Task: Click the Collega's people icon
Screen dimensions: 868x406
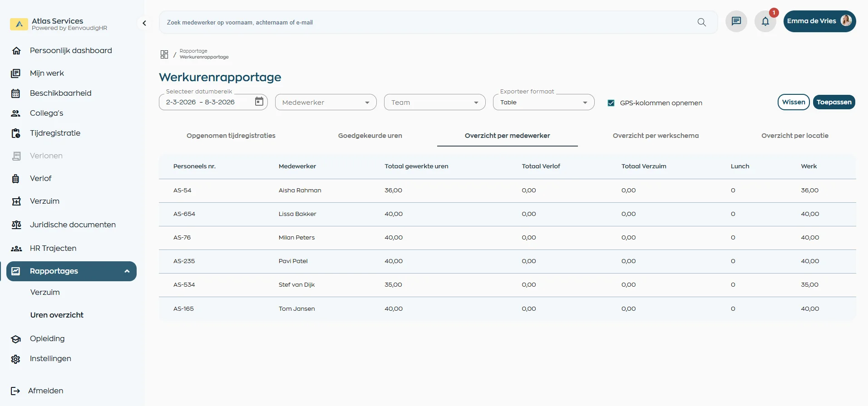Action: (16, 113)
